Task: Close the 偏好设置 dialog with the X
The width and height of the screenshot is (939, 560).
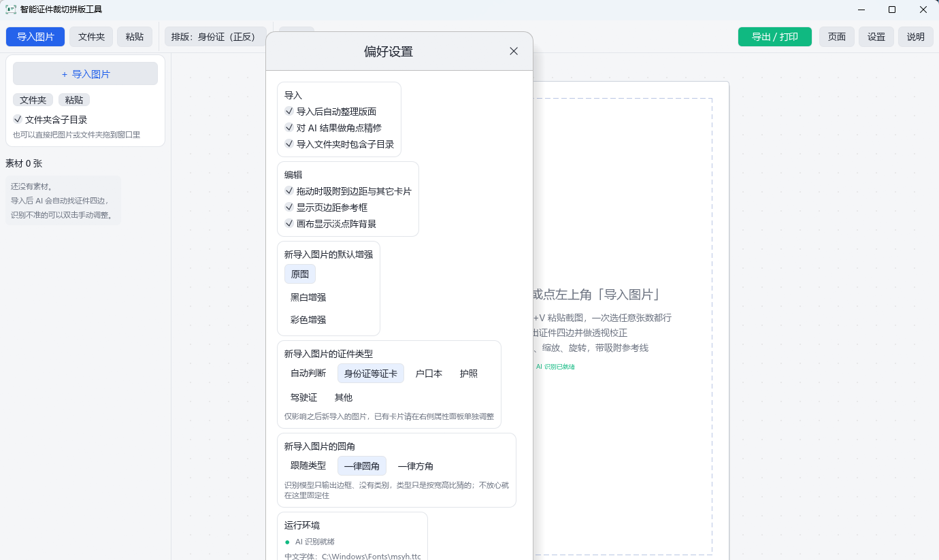Action: (x=514, y=51)
